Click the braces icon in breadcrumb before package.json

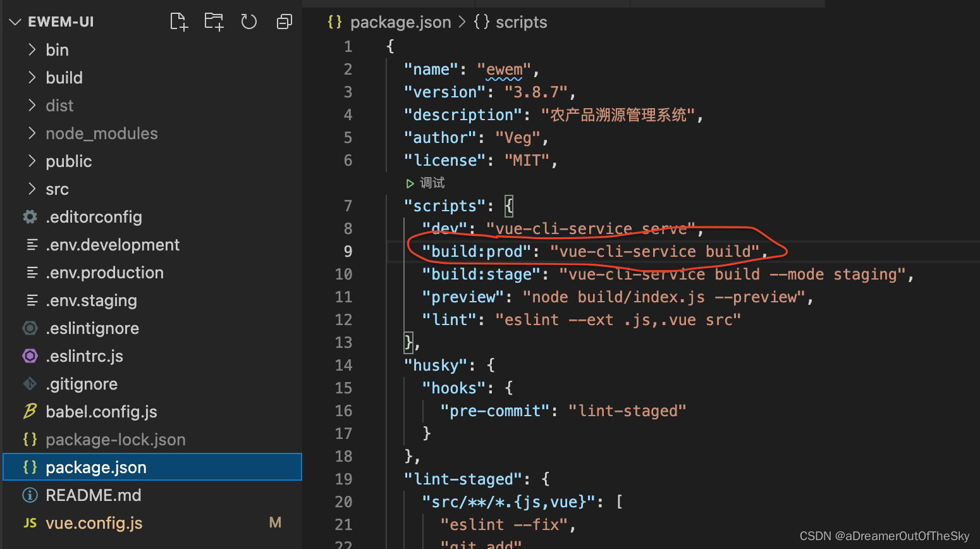334,22
